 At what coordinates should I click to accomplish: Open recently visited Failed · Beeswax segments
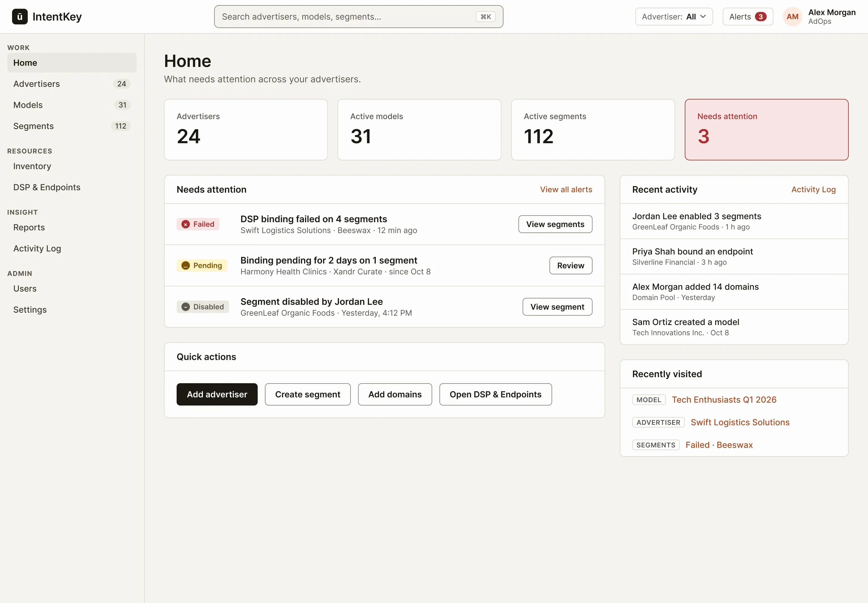719,445
